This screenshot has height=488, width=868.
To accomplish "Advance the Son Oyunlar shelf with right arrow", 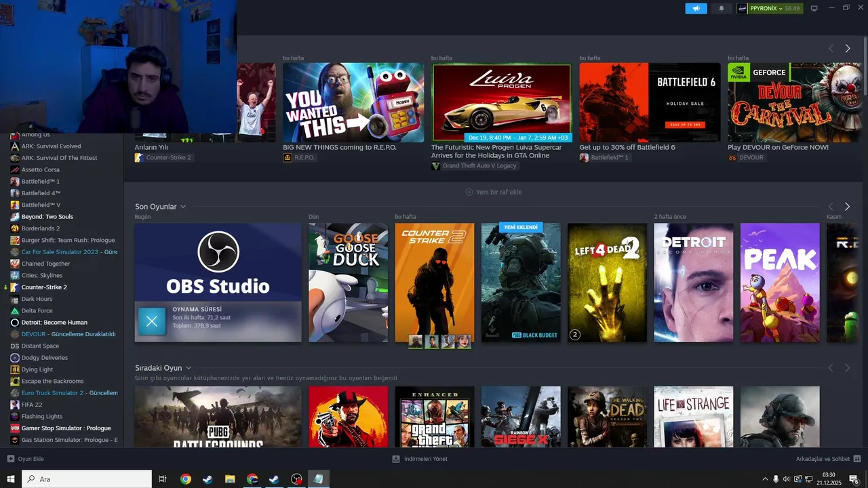I will [x=847, y=207].
